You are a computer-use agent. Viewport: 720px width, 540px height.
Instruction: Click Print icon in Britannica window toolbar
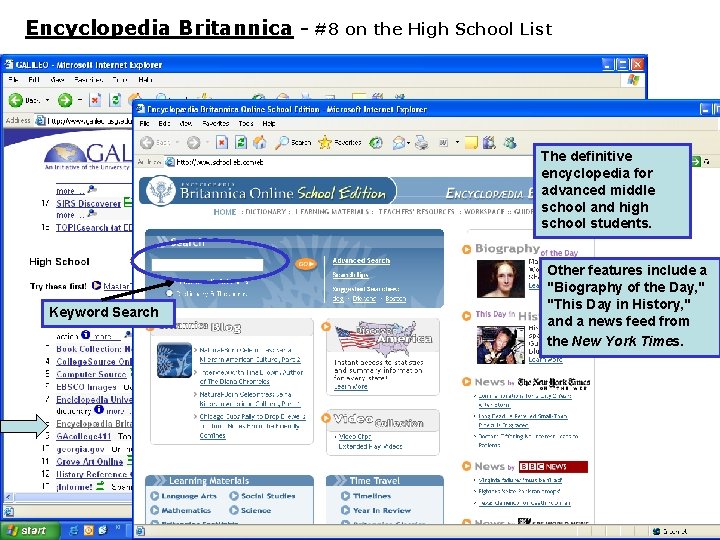[421, 143]
